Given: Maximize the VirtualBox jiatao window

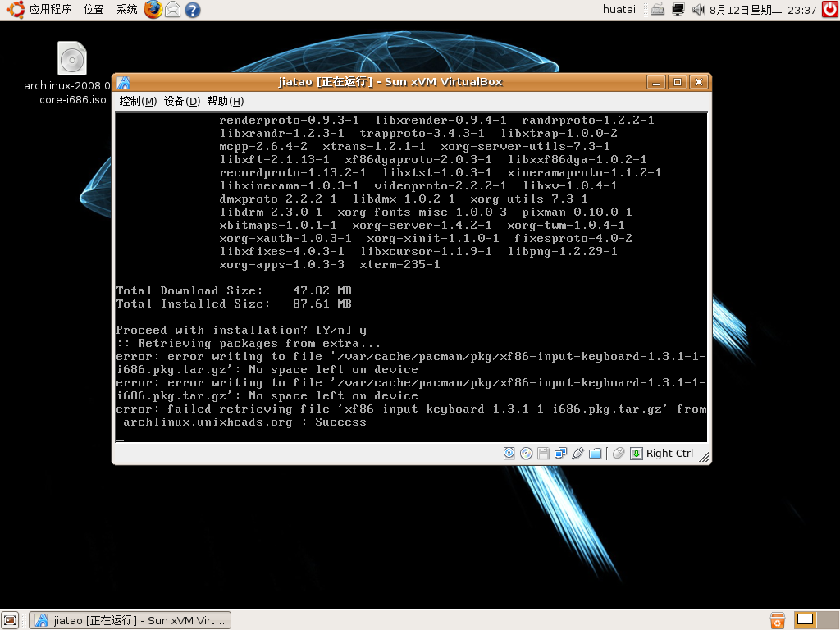Looking at the screenshot, I should 677,82.
